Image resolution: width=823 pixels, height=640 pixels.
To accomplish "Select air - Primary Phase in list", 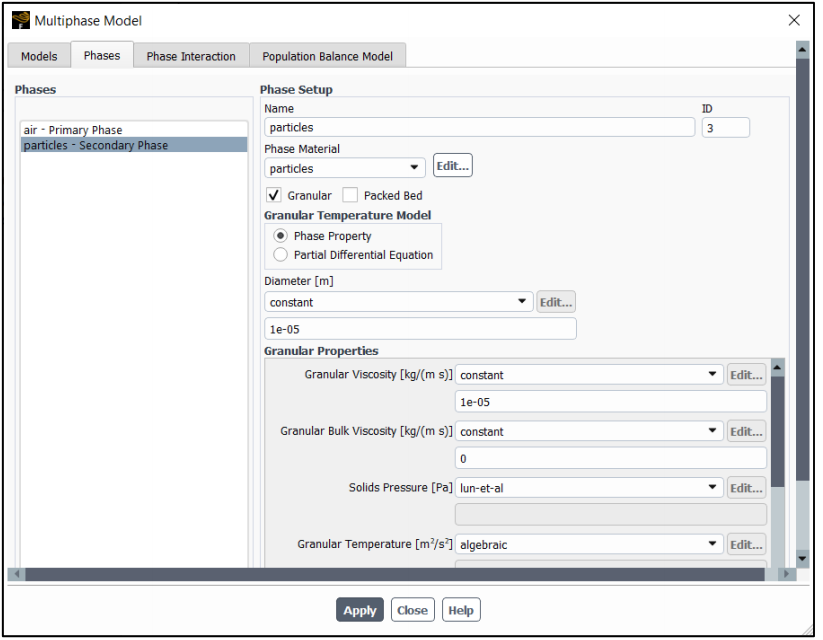I will pyautogui.click(x=134, y=130).
